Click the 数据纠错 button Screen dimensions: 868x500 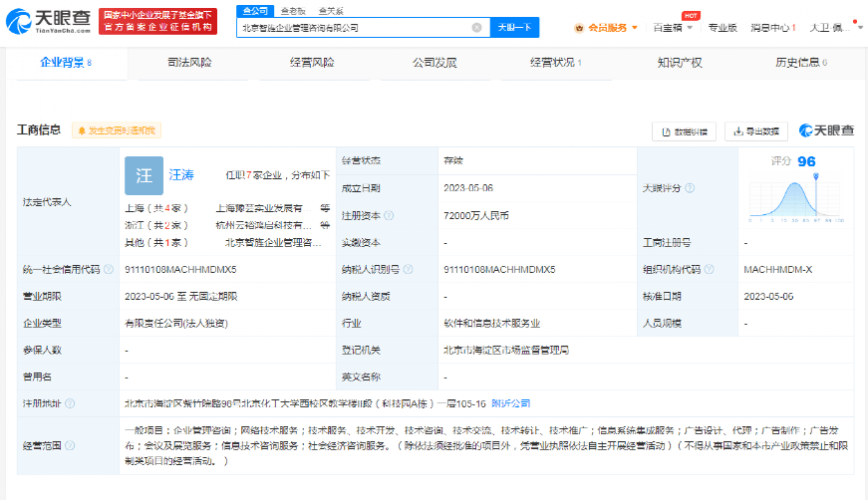(x=685, y=131)
